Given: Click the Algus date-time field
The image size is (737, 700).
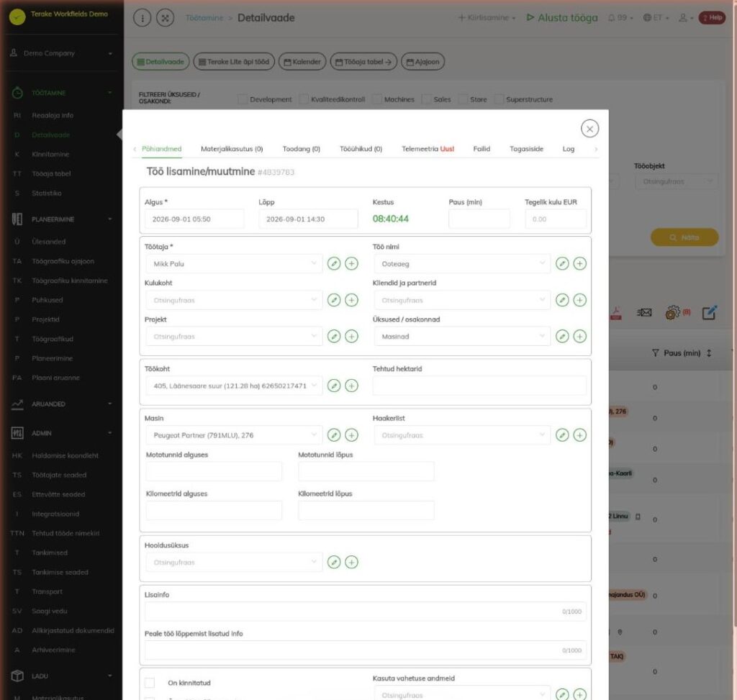Looking at the screenshot, I should 194,219.
